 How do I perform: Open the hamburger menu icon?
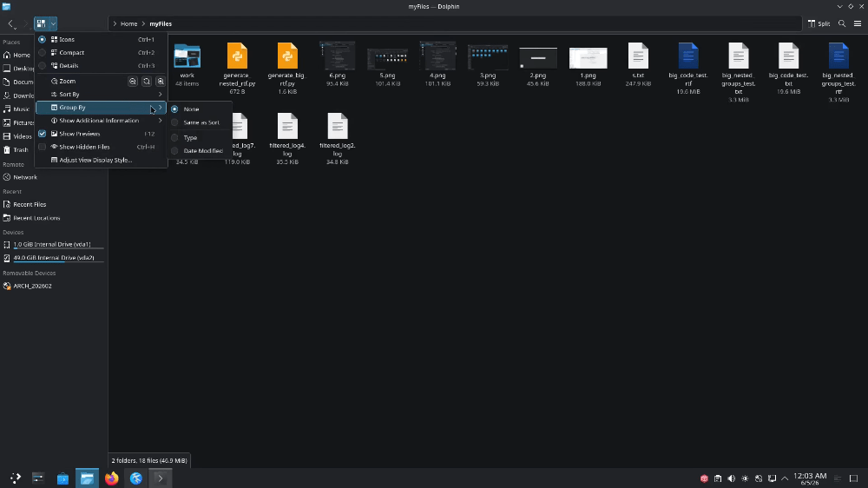[x=858, y=23]
